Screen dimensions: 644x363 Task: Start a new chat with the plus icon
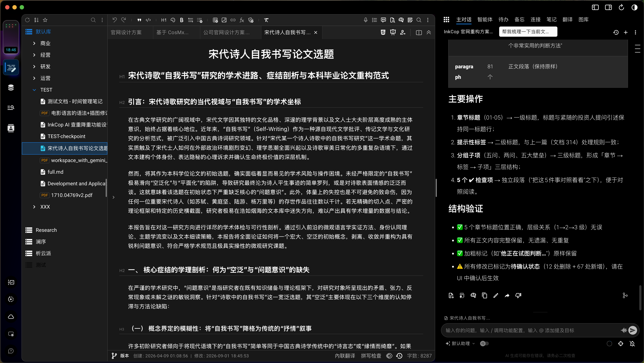tap(626, 33)
